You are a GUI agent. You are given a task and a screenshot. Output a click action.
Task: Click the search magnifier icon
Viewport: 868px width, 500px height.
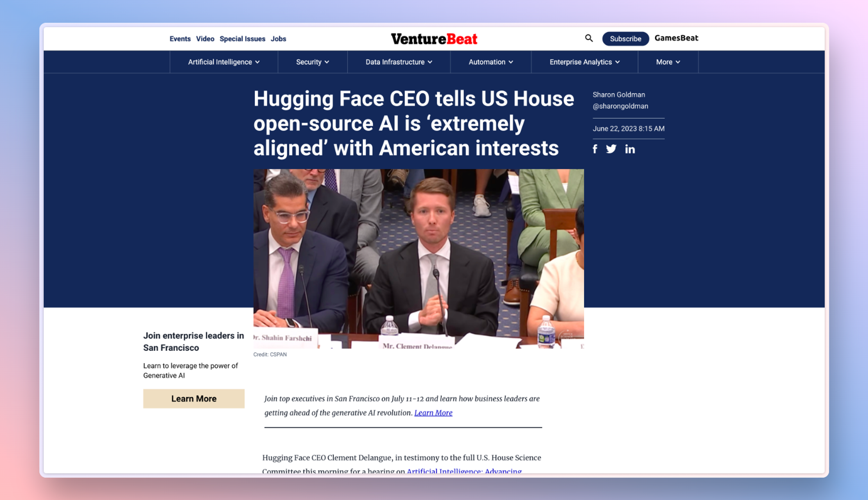pos(589,38)
